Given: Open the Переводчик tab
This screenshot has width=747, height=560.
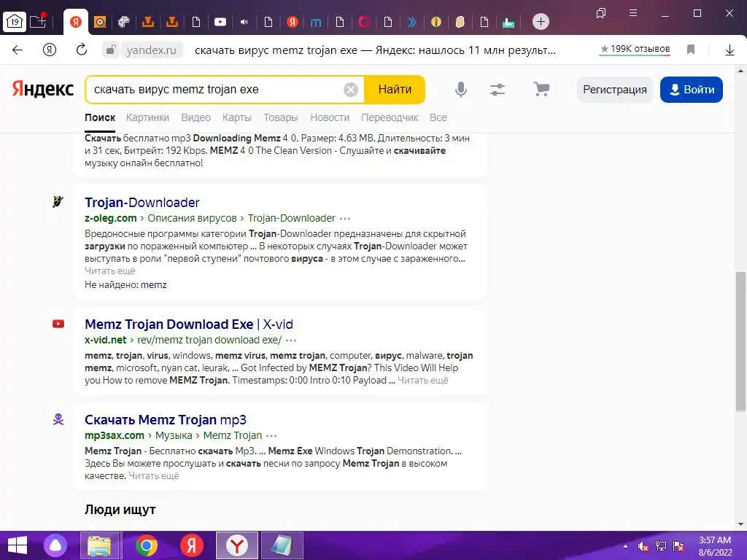Looking at the screenshot, I should 390,117.
